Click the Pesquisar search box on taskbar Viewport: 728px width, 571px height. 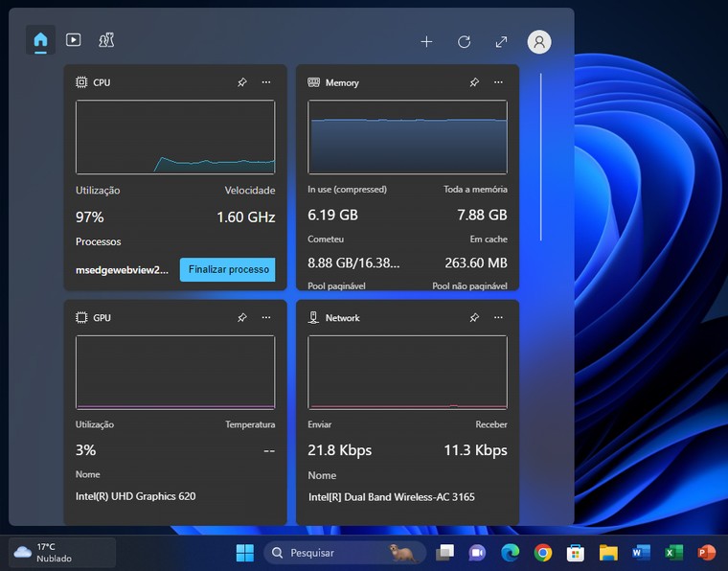330,553
